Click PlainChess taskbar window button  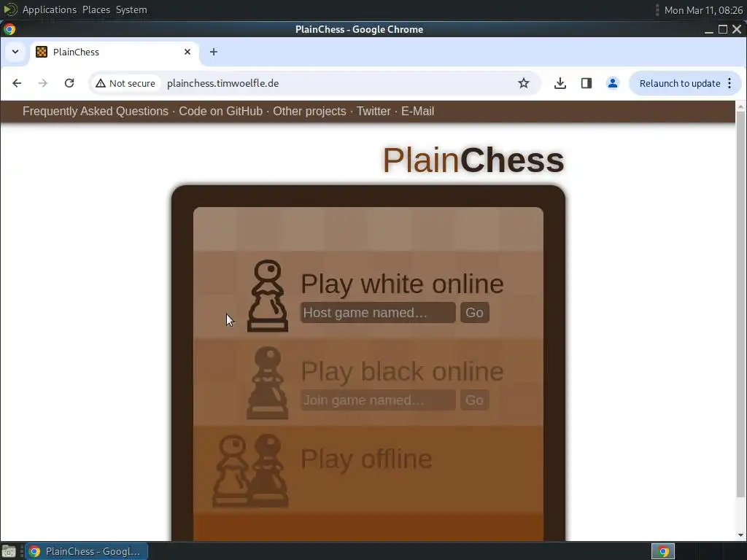(86, 551)
